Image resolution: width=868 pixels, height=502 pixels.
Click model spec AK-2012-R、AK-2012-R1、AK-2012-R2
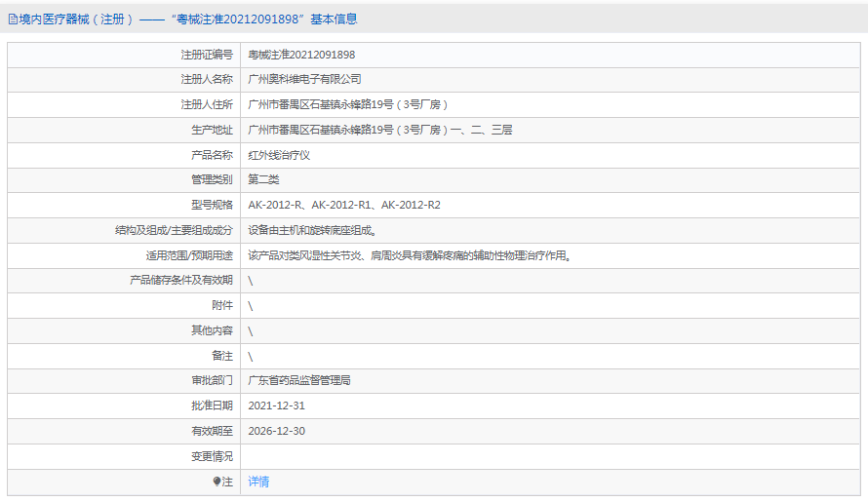click(344, 205)
